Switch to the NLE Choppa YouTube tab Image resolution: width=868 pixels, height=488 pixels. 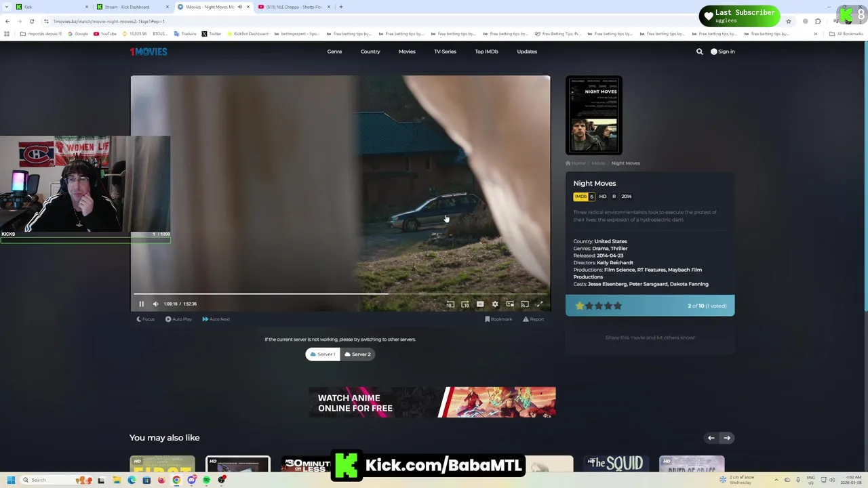click(x=294, y=7)
